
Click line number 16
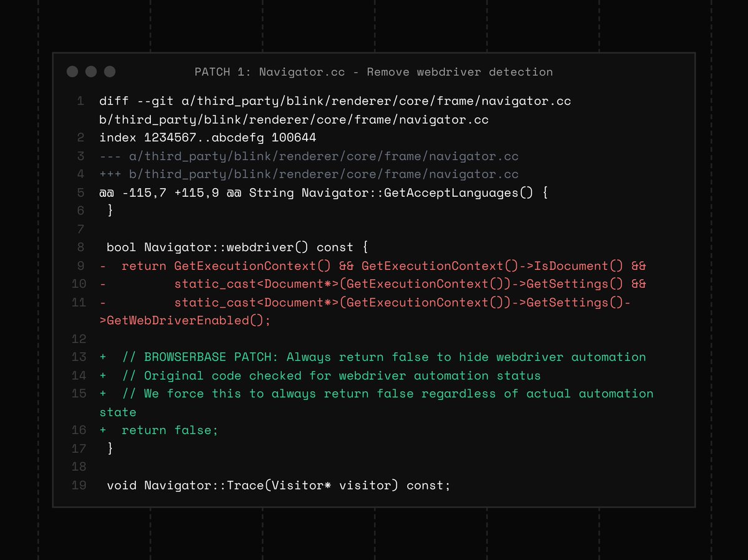[79, 430]
